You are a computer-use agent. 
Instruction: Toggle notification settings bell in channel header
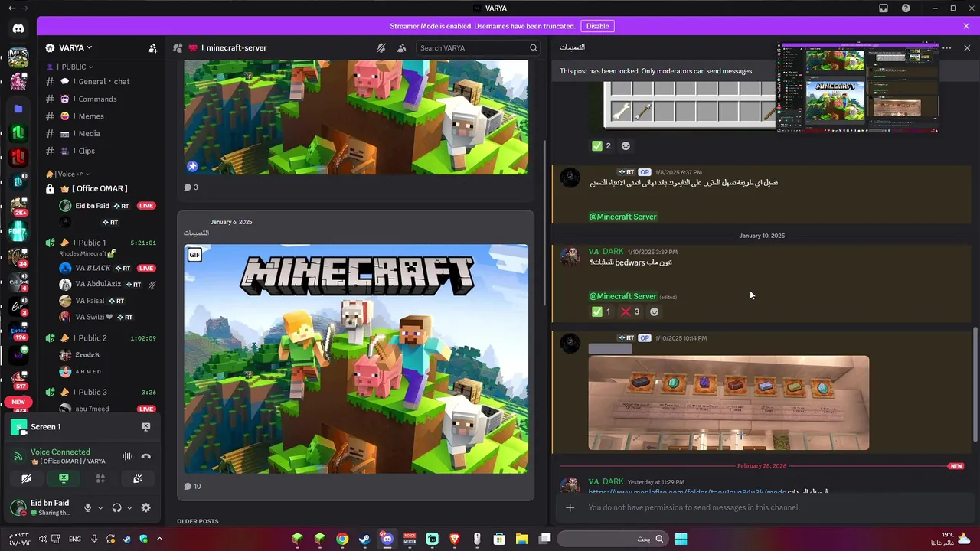(381, 47)
